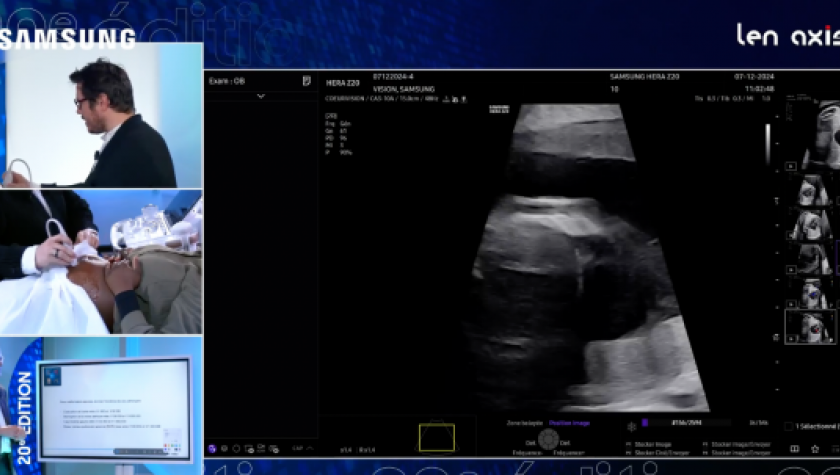Click the purple icon in bottom-left toolbar
840x475 pixels.
point(212,449)
